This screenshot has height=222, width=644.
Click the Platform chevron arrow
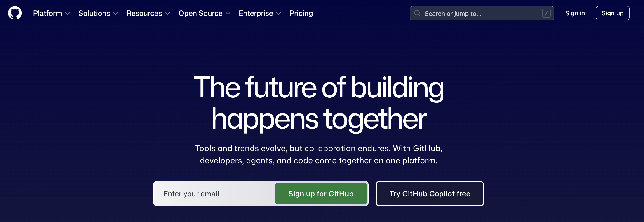click(x=67, y=14)
